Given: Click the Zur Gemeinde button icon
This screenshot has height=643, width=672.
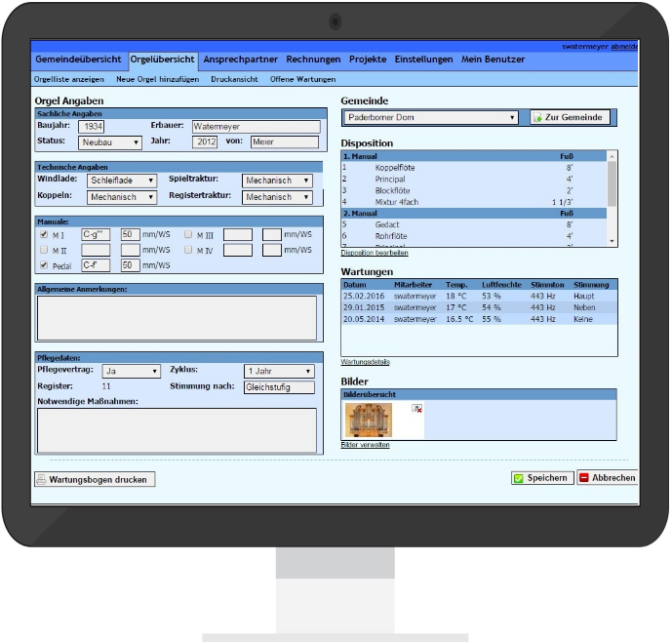Looking at the screenshot, I should click(x=537, y=118).
